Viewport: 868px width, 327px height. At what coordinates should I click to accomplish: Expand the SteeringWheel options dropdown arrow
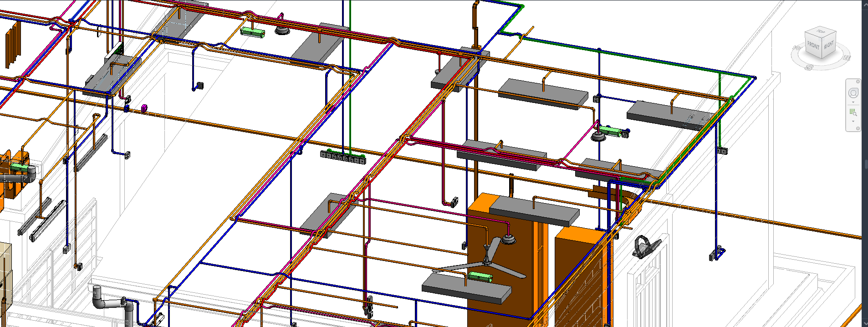[x=853, y=102]
